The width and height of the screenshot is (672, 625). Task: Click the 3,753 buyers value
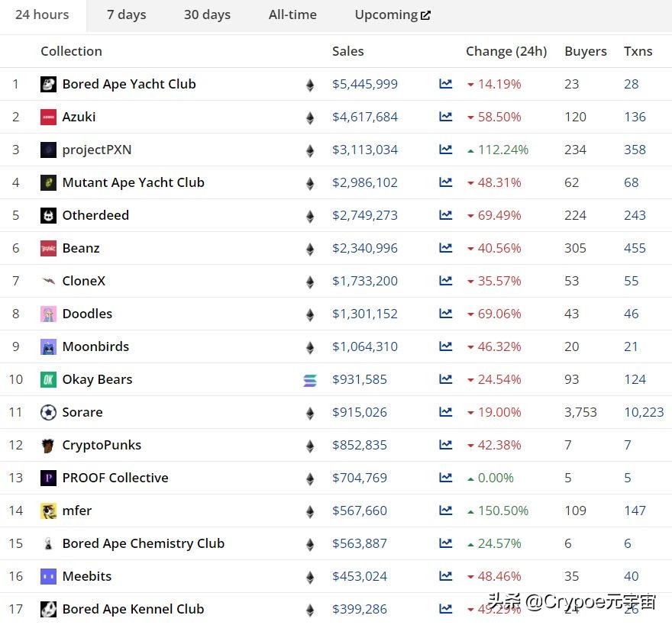580,412
